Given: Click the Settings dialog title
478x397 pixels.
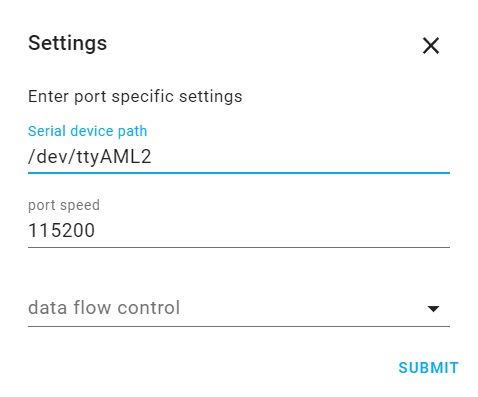Looking at the screenshot, I should pyautogui.click(x=68, y=43).
